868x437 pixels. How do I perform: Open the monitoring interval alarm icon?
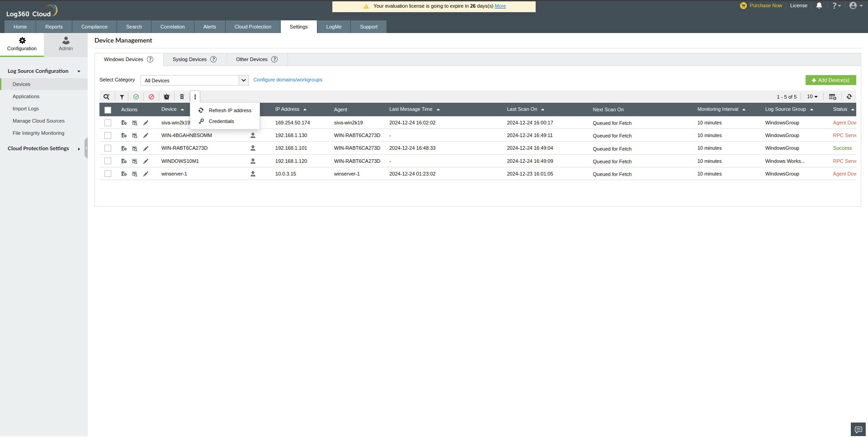coord(166,96)
